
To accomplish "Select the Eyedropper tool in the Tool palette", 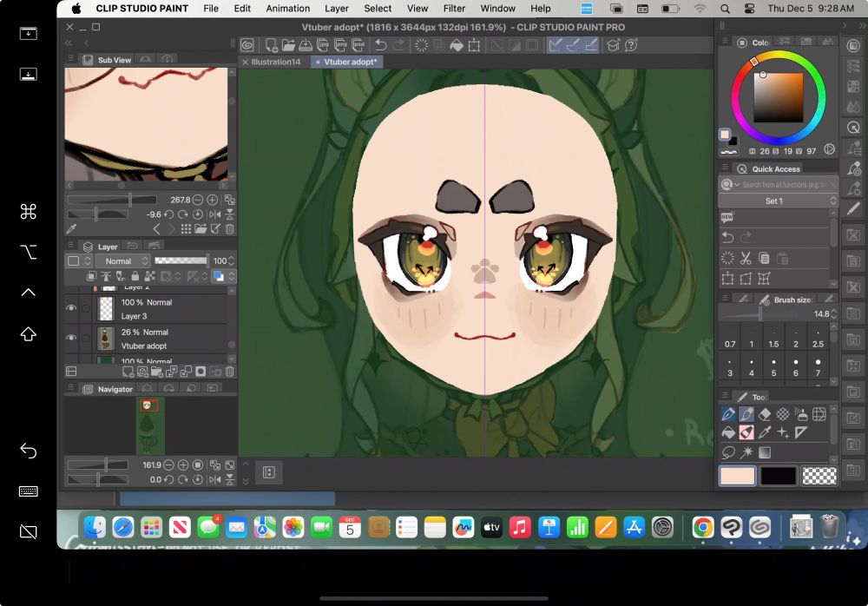I will coord(765,432).
